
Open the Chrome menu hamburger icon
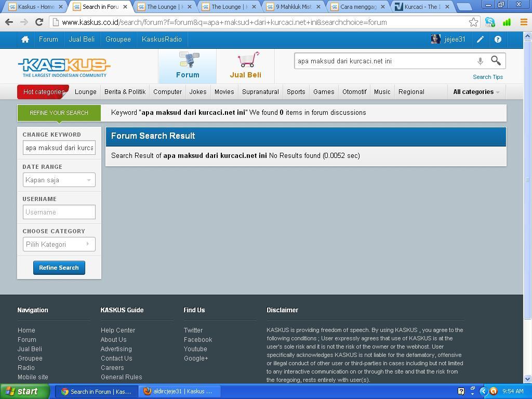[524, 22]
